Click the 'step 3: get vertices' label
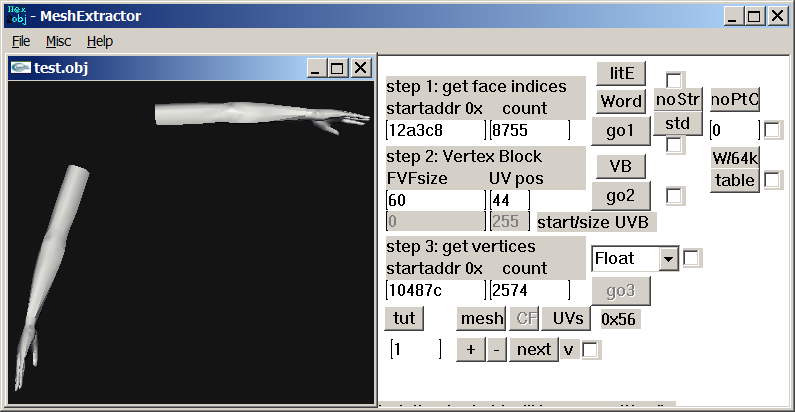The width and height of the screenshot is (795, 412). pyautogui.click(x=460, y=247)
